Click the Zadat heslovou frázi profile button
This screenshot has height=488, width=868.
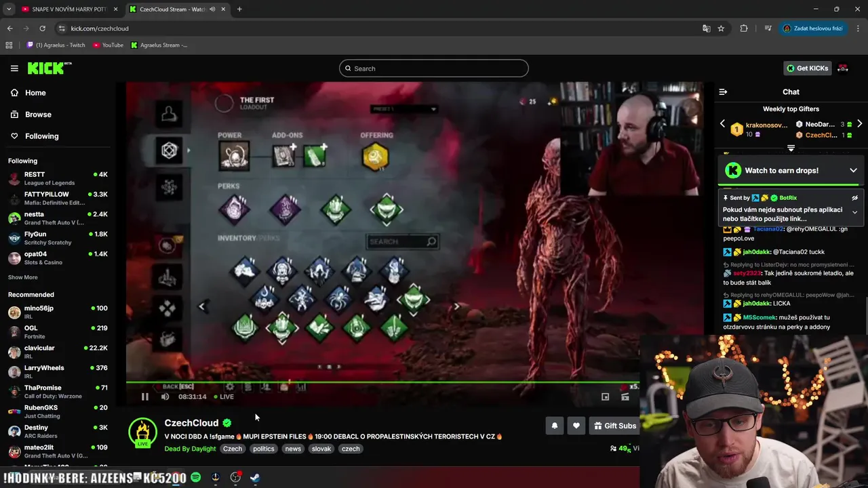[814, 28]
